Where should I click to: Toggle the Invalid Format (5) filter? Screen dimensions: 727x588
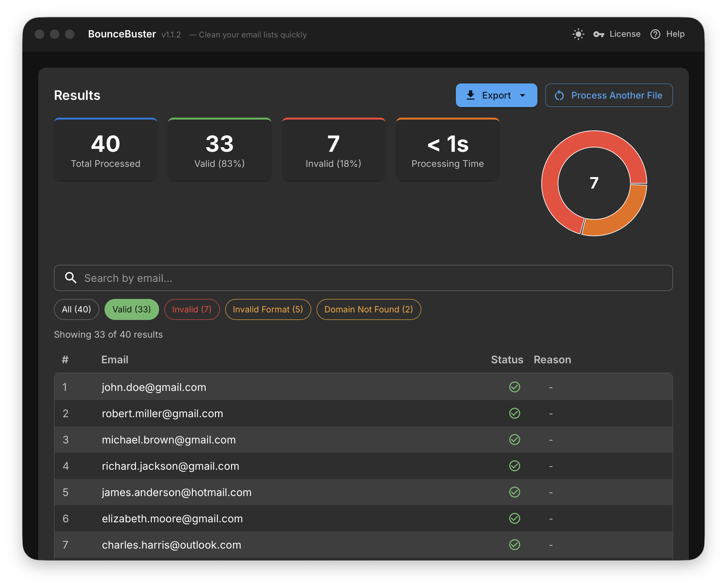(x=268, y=309)
